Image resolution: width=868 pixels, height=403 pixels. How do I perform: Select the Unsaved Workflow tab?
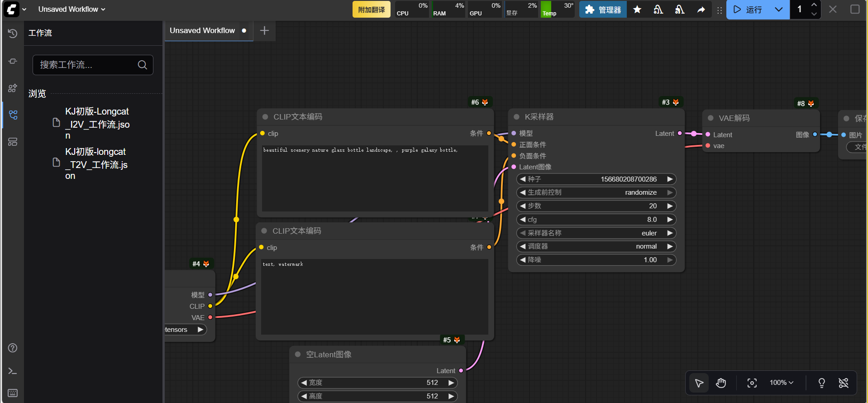click(x=202, y=31)
